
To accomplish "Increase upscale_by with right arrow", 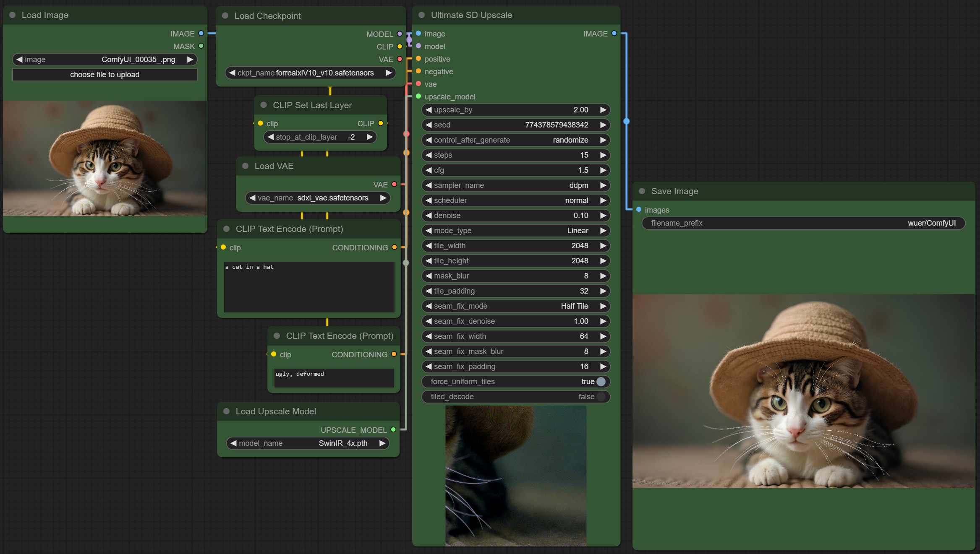I will (x=603, y=110).
